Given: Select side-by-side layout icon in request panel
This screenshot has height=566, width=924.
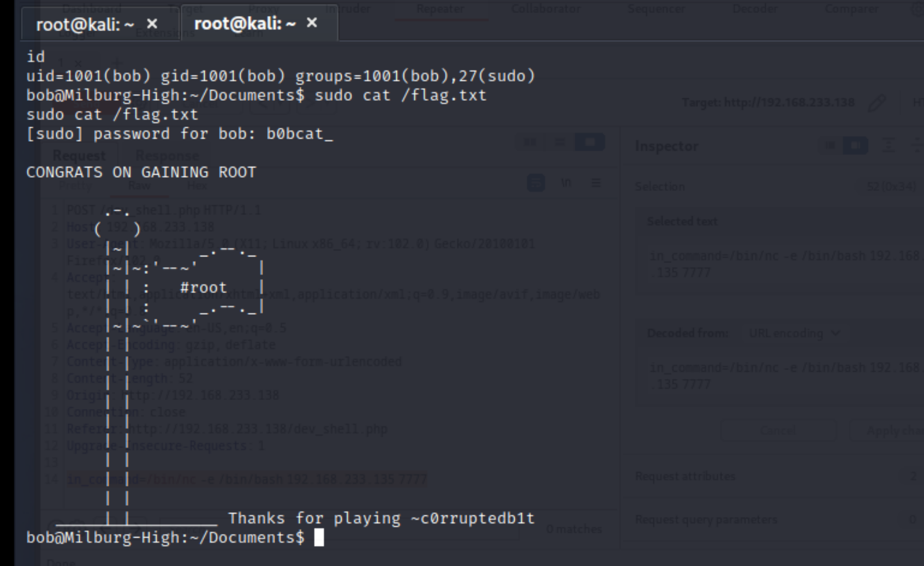Looking at the screenshot, I should [x=530, y=142].
